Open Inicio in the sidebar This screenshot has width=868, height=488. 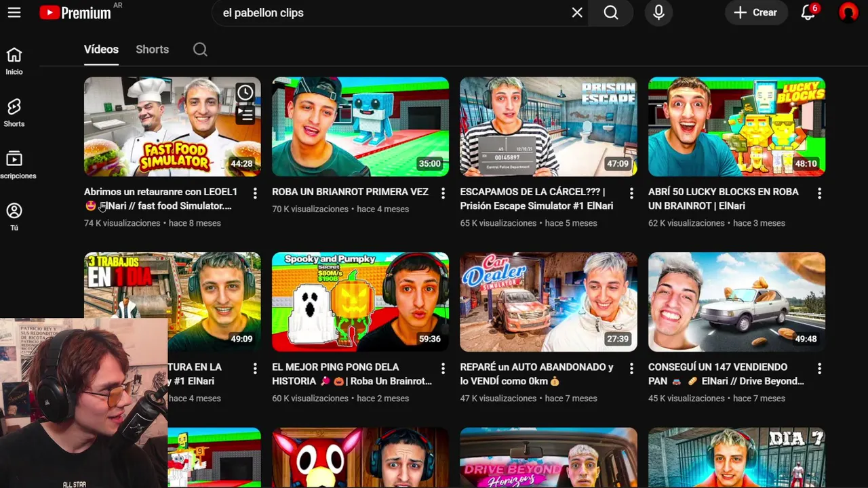(14, 61)
